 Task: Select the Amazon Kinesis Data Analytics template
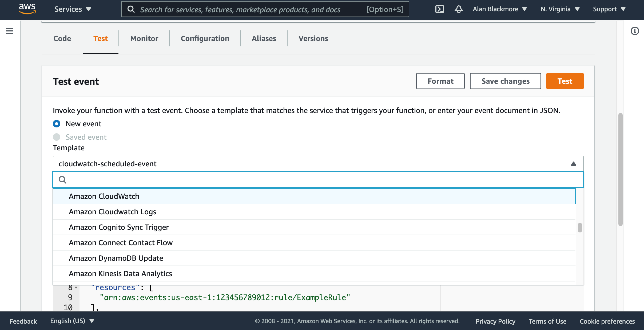[314, 273]
